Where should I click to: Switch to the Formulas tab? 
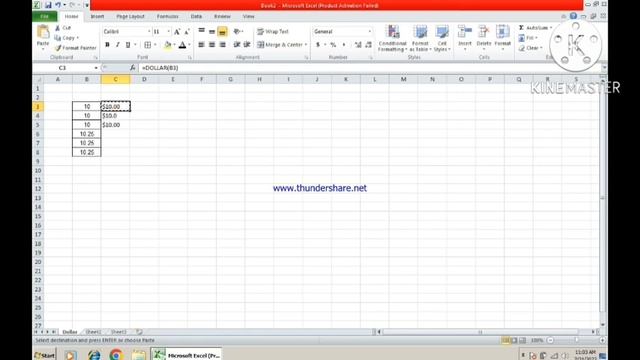click(167, 16)
